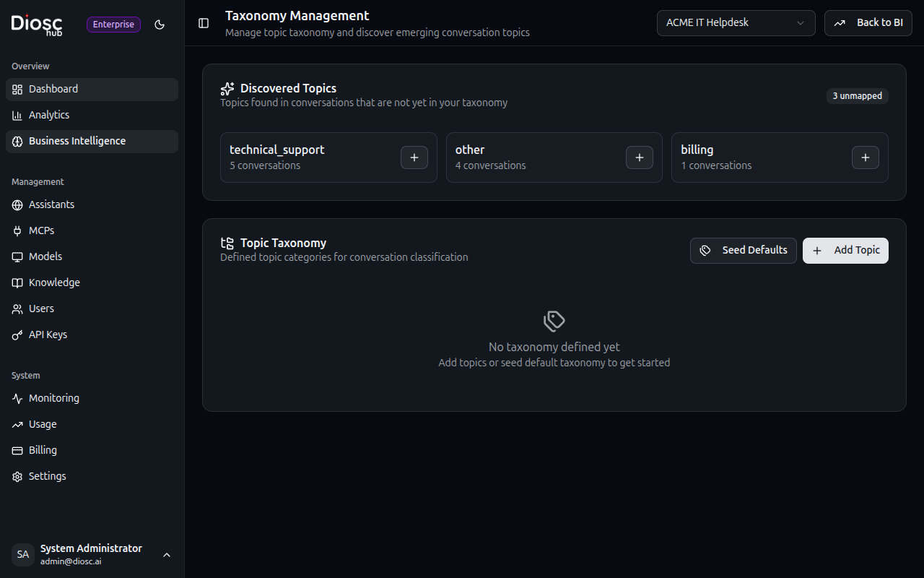The width and height of the screenshot is (924, 578).
Task: Return via the Back to BI button
Action: click(x=868, y=23)
